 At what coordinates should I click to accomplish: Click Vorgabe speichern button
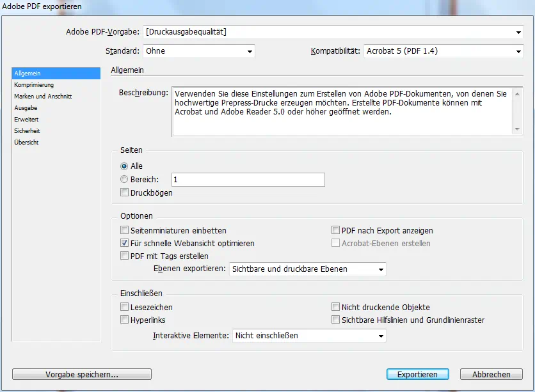[82, 374]
